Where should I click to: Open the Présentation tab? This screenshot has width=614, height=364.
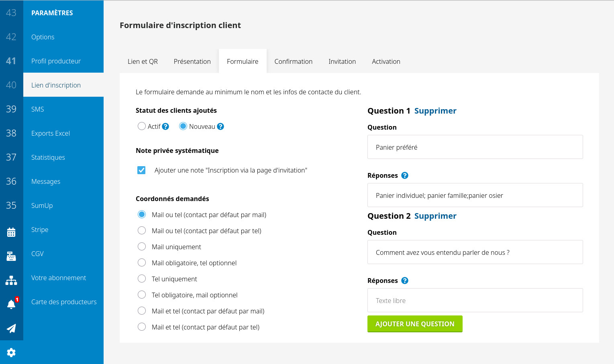click(192, 61)
